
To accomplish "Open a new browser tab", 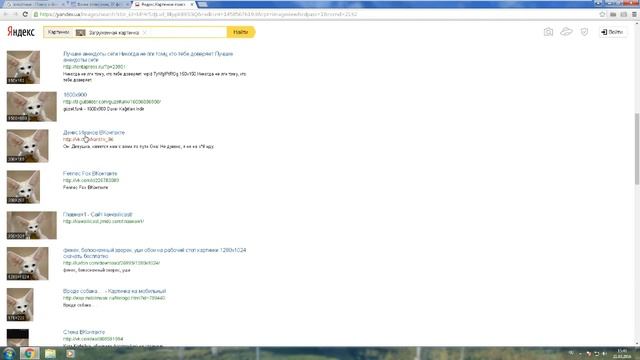I will [x=202, y=4].
